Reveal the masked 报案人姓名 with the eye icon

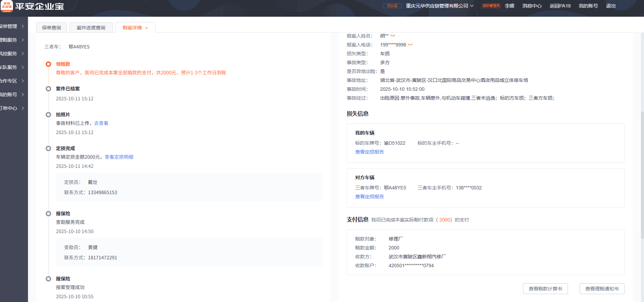(393, 36)
